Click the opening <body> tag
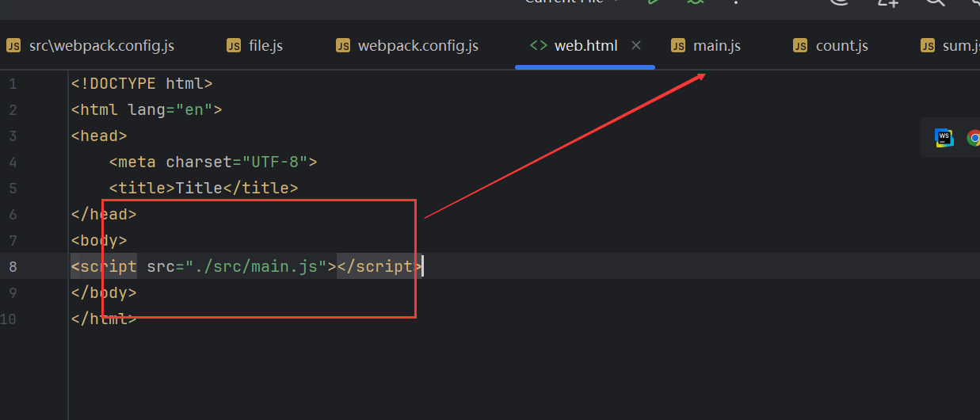Viewport: 980px width, 420px height. coord(99,240)
